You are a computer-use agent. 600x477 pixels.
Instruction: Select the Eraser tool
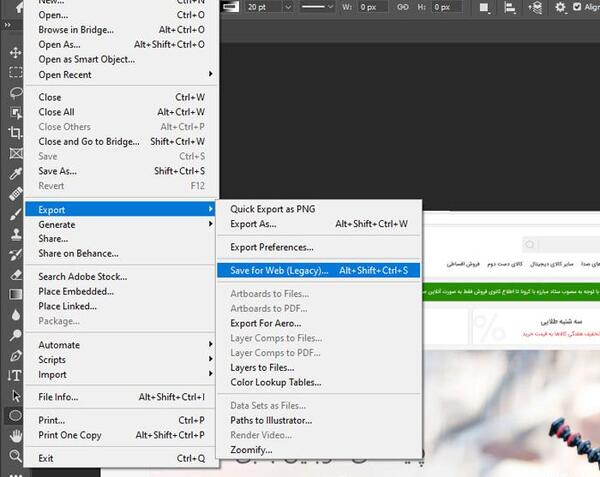tap(15, 275)
